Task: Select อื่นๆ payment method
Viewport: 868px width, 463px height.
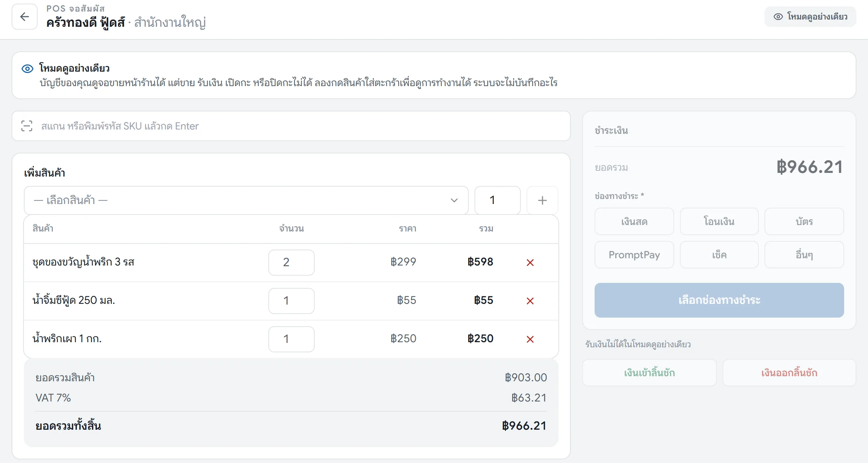Action: tap(804, 255)
